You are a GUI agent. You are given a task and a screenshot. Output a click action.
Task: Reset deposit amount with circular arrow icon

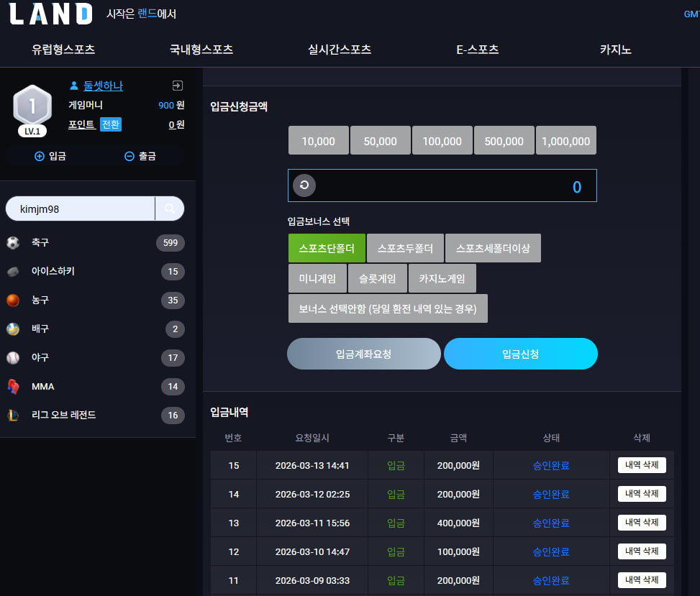point(304,185)
